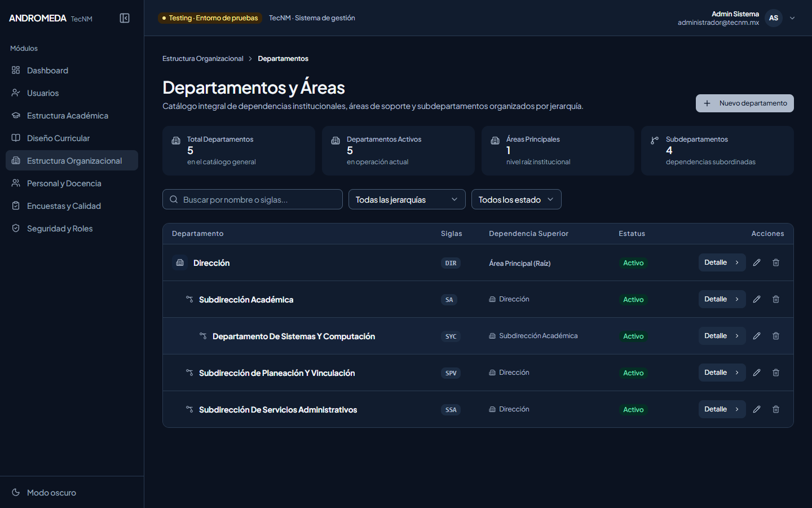Edit Subdirección Académica with pencil icon
Viewport: 812px width, 508px height.
(x=757, y=299)
